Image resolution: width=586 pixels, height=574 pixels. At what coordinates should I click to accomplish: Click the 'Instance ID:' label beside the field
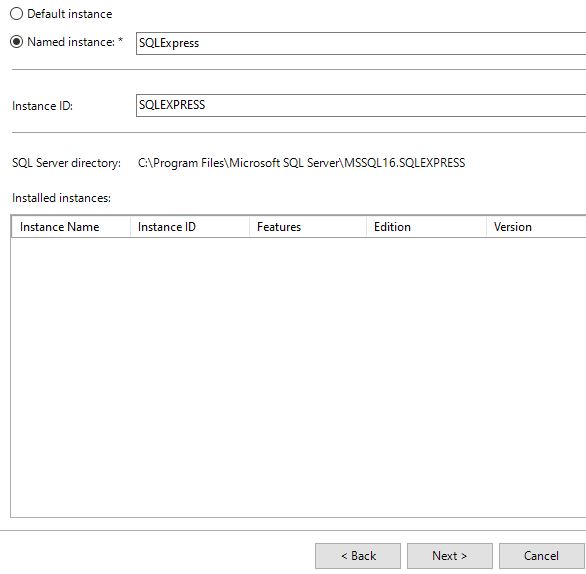tap(42, 106)
